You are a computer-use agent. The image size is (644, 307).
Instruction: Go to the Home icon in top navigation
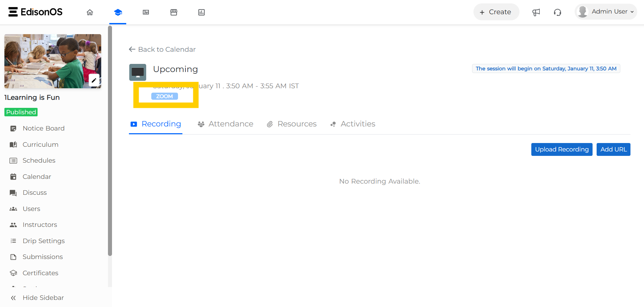90,12
